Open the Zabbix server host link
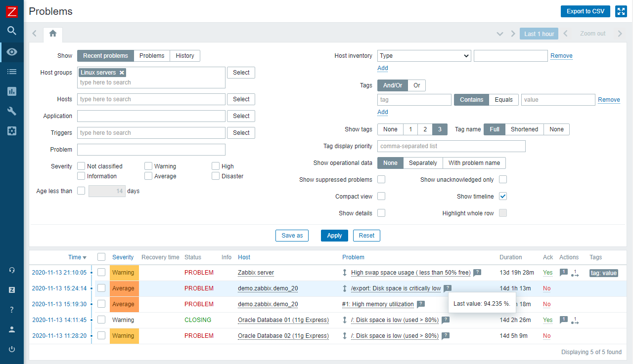 (x=256, y=273)
